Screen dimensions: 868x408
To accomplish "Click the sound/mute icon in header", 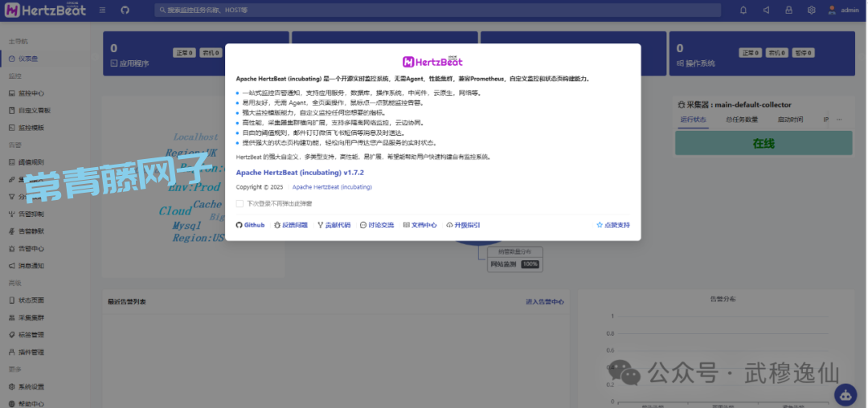I will pyautogui.click(x=766, y=10).
